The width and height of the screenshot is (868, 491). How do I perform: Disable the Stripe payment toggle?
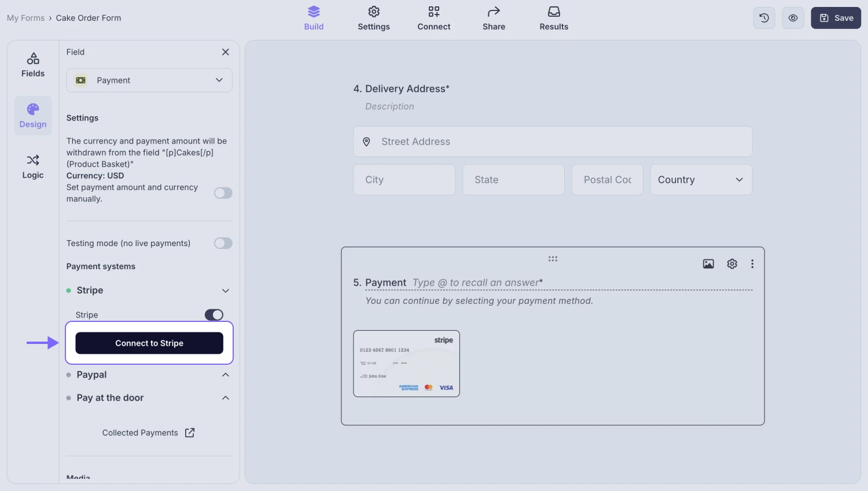[x=214, y=314]
